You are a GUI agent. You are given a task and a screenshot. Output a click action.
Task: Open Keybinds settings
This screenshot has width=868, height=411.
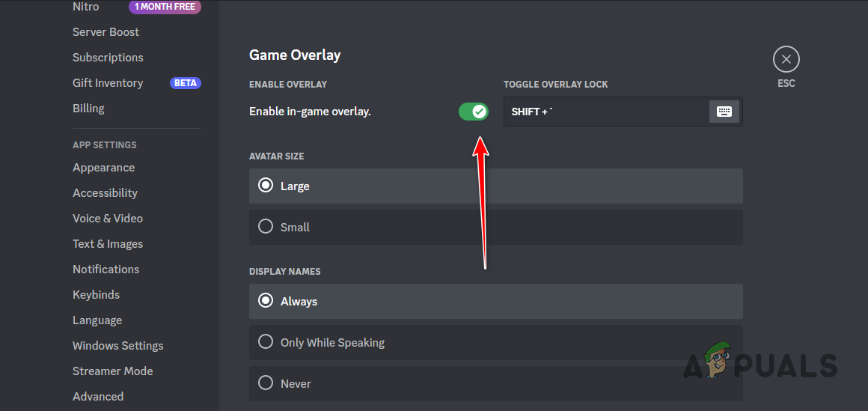pos(96,295)
